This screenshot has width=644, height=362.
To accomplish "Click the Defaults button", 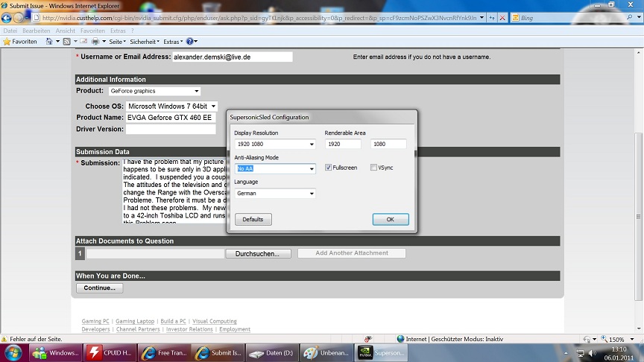I will (253, 219).
